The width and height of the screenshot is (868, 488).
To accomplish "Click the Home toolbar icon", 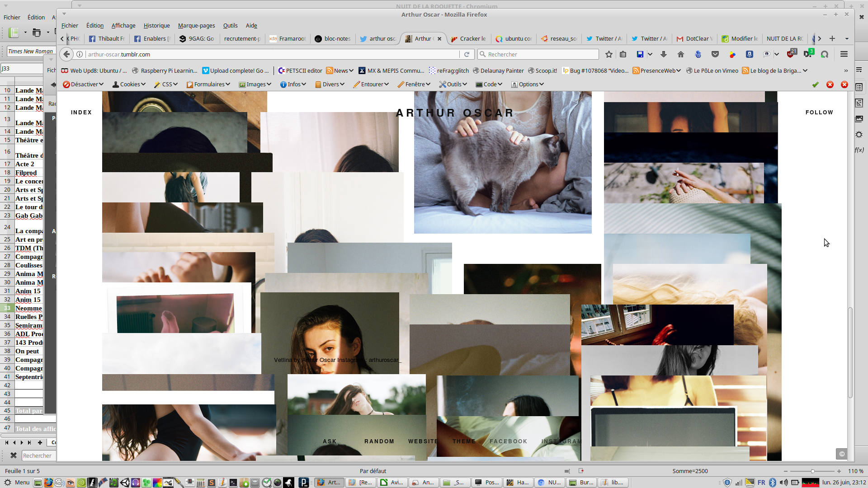I will [681, 54].
